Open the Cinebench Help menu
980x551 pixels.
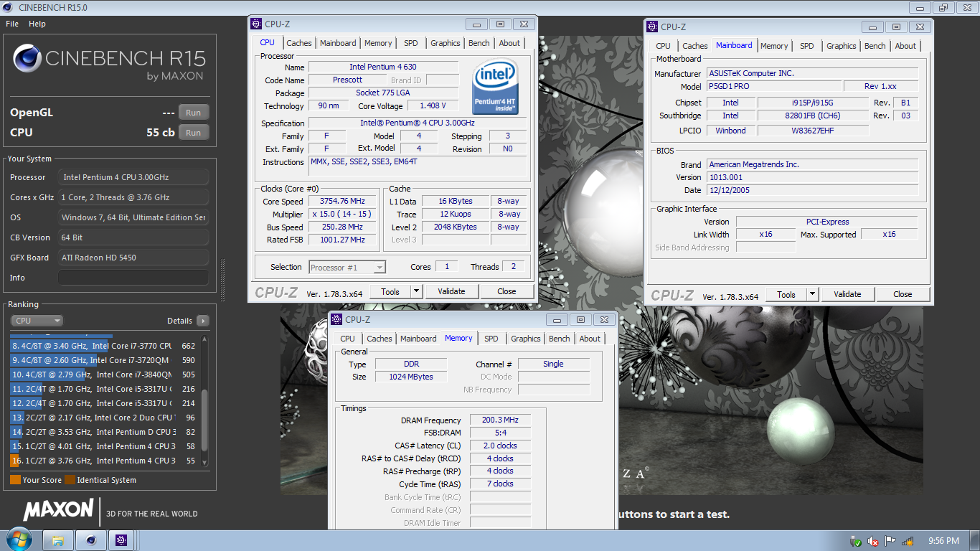point(37,24)
